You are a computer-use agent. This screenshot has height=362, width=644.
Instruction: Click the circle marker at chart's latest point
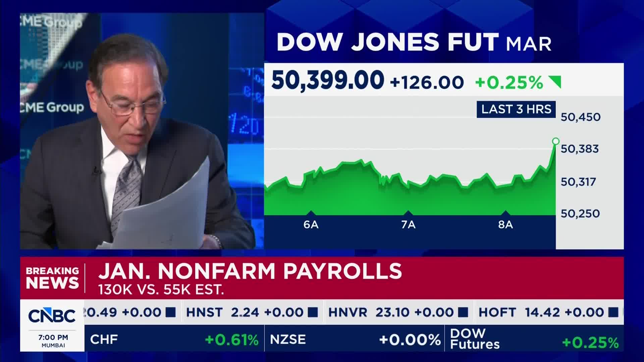[x=555, y=141]
